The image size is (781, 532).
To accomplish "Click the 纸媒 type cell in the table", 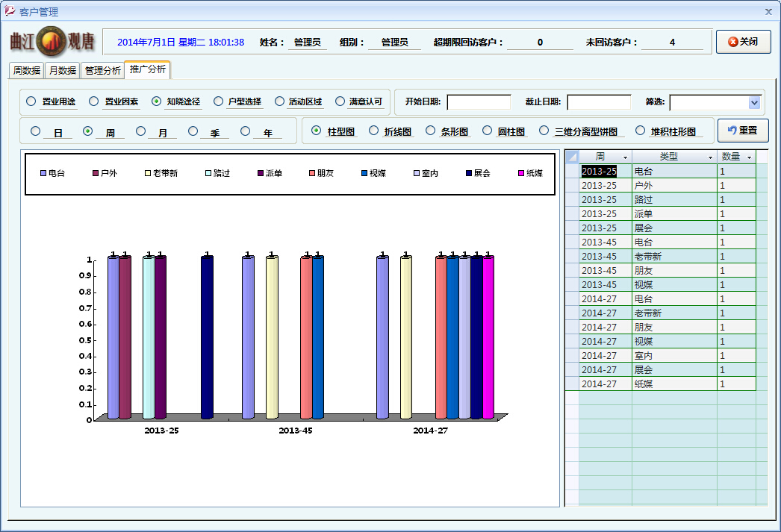I will [674, 384].
